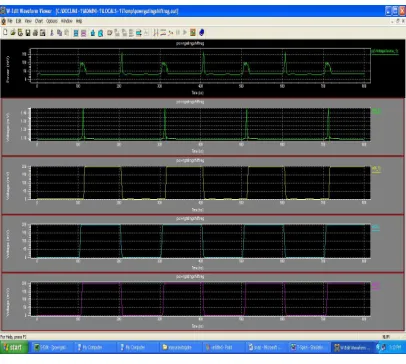The width and height of the screenshot is (406, 364).
Task: Open the Help menu
Action: pyautogui.click(x=79, y=21)
